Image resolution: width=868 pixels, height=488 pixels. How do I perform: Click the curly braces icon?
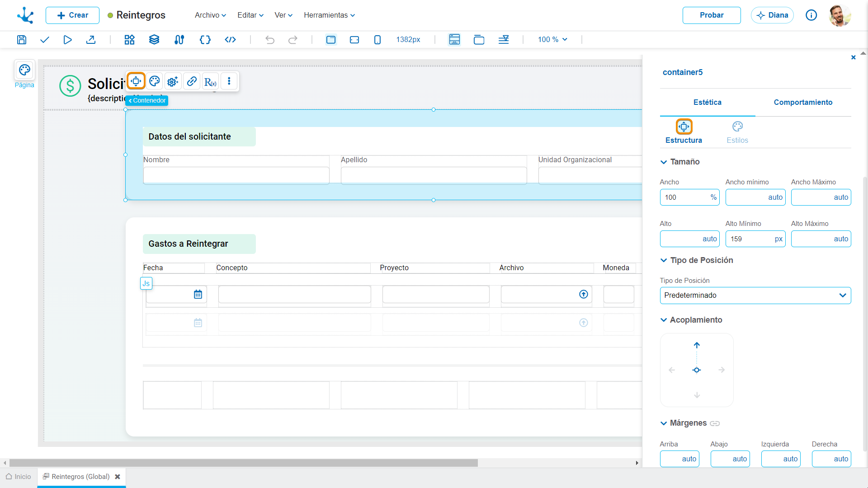205,40
